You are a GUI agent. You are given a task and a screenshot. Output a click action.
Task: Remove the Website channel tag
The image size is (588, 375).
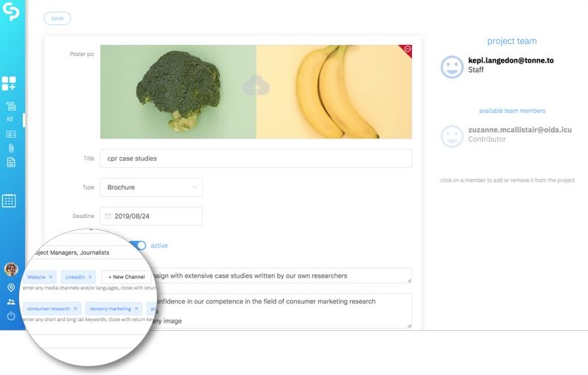51,277
